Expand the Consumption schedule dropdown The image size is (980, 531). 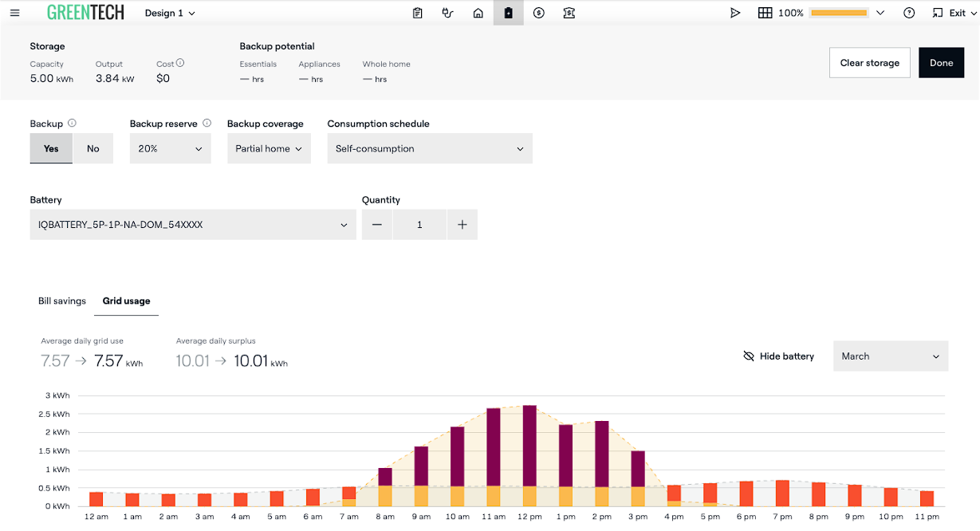(x=430, y=148)
